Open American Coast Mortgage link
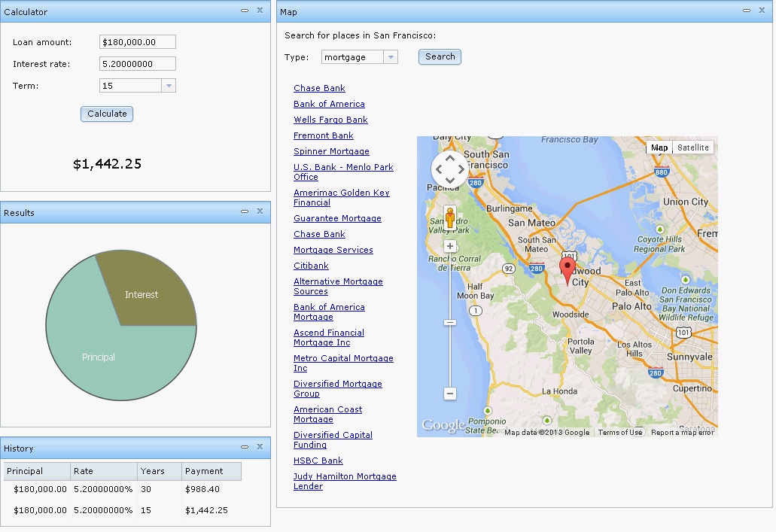776x532 pixels. (327, 414)
